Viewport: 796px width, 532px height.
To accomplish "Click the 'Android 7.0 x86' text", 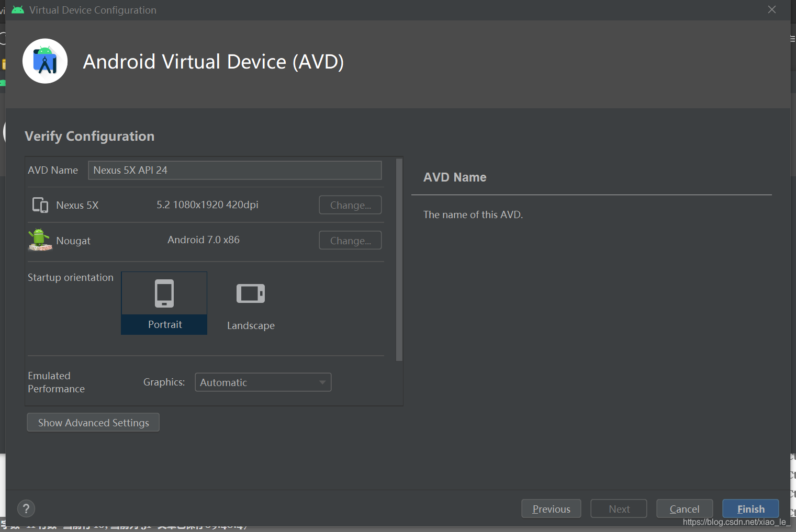I will [x=204, y=240].
